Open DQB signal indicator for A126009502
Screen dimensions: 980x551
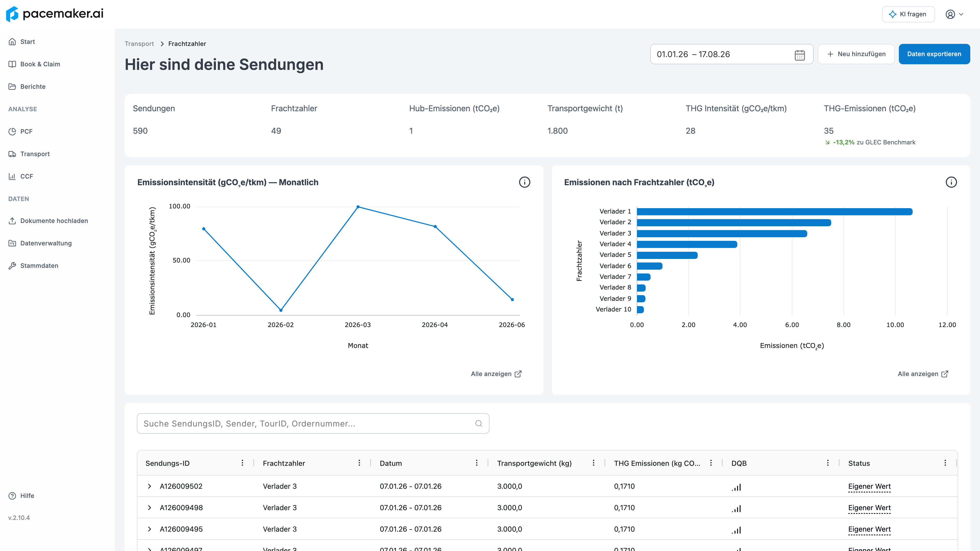coord(736,487)
